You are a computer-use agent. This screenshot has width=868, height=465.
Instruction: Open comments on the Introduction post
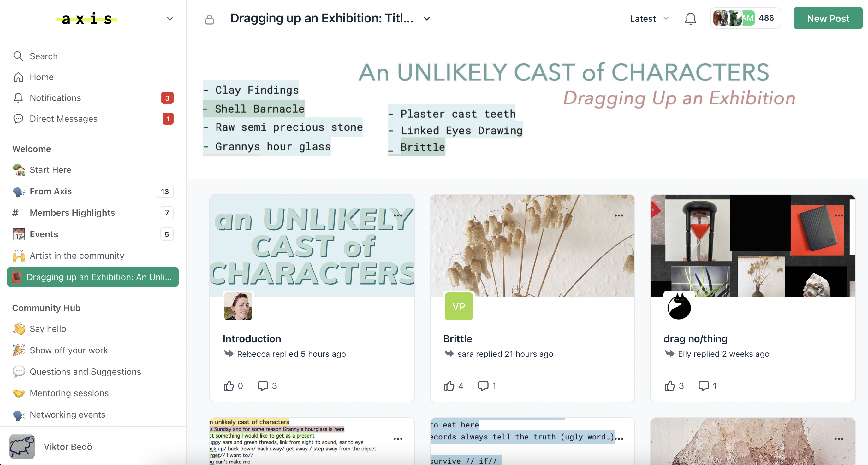(x=263, y=386)
